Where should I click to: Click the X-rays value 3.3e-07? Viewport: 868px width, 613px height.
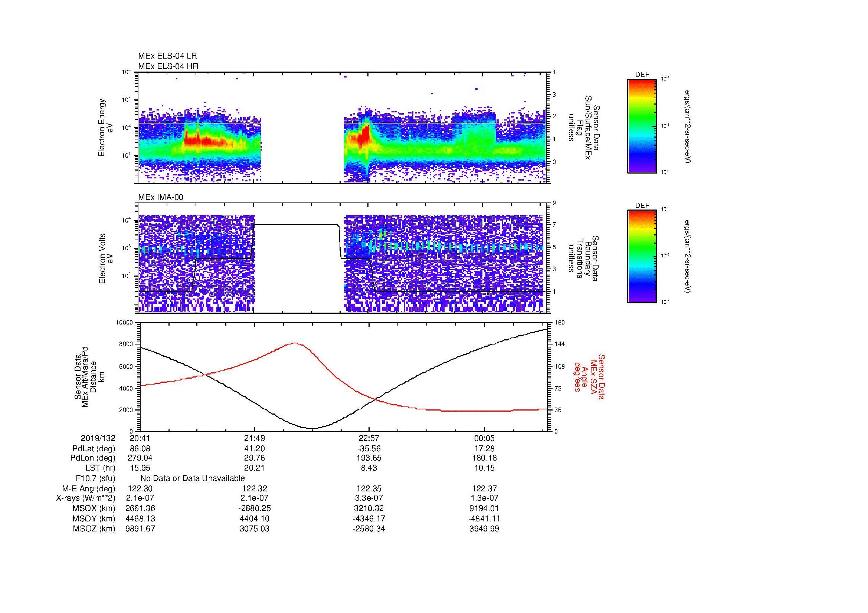tap(369, 498)
